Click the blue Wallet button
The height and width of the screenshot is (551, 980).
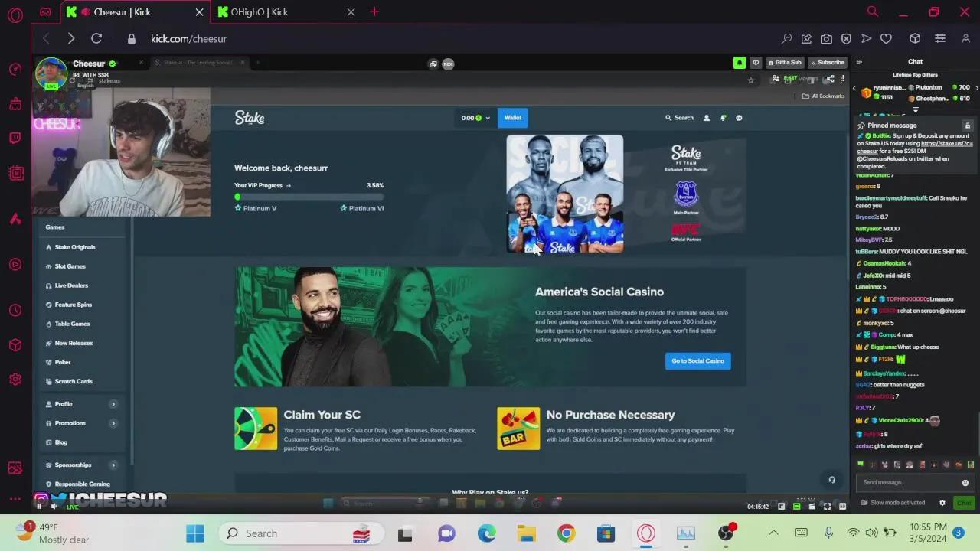tap(513, 118)
